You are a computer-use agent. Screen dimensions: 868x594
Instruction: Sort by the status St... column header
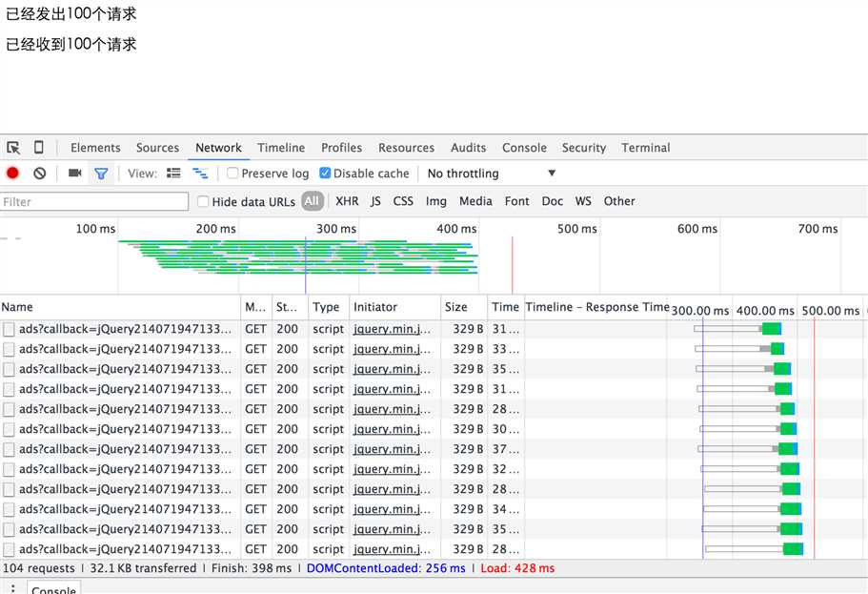pos(290,307)
